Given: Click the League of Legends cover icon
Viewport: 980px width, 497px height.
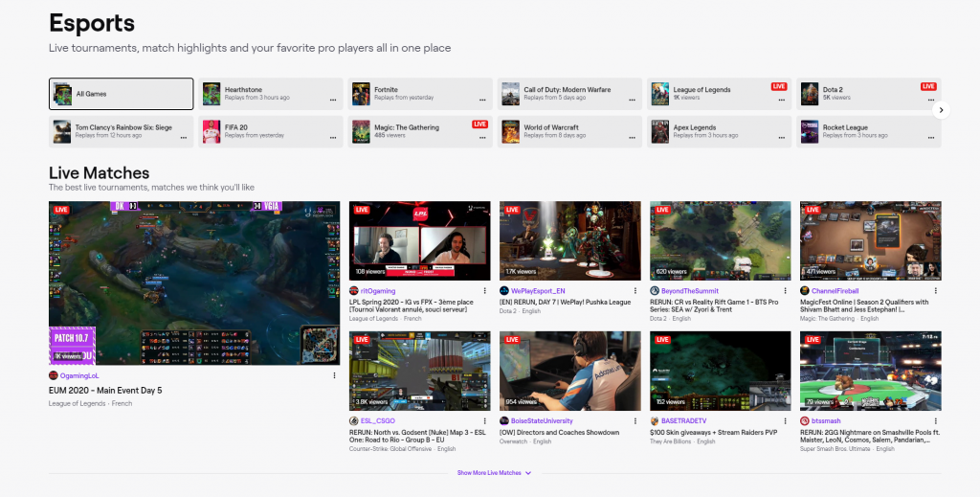Looking at the screenshot, I should [660, 94].
